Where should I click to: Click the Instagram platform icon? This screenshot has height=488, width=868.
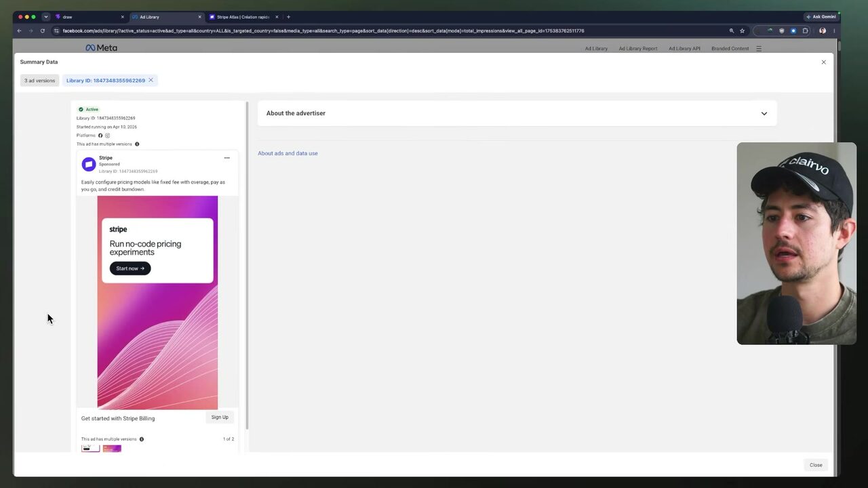click(107, 136)
